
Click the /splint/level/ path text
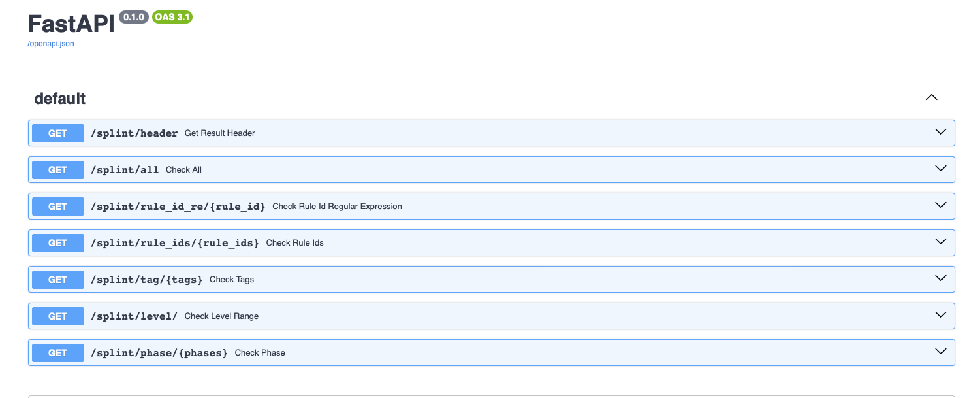tap(134, 316)
